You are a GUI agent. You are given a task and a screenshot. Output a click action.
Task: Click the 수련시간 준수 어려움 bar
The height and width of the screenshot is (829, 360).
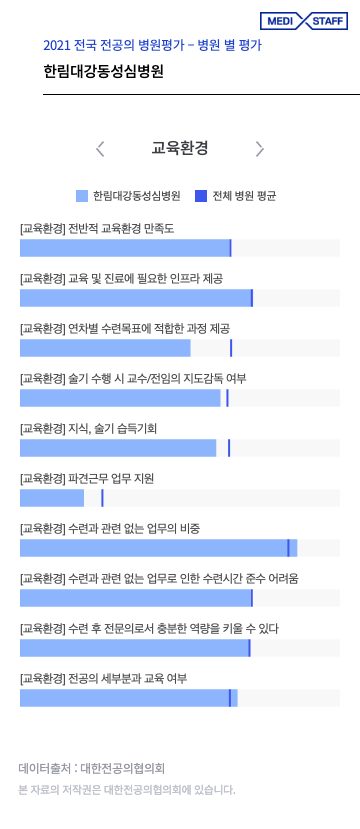coord(180,598)
